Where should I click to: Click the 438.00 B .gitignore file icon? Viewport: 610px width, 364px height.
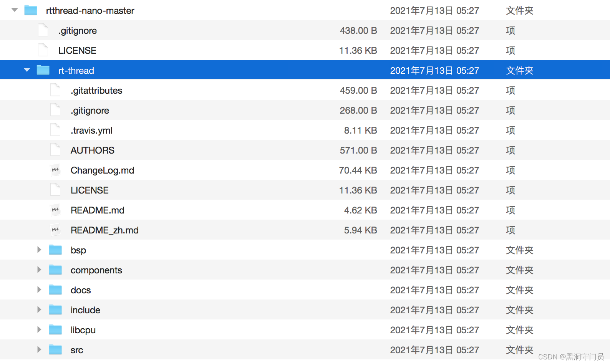point(43,30)
